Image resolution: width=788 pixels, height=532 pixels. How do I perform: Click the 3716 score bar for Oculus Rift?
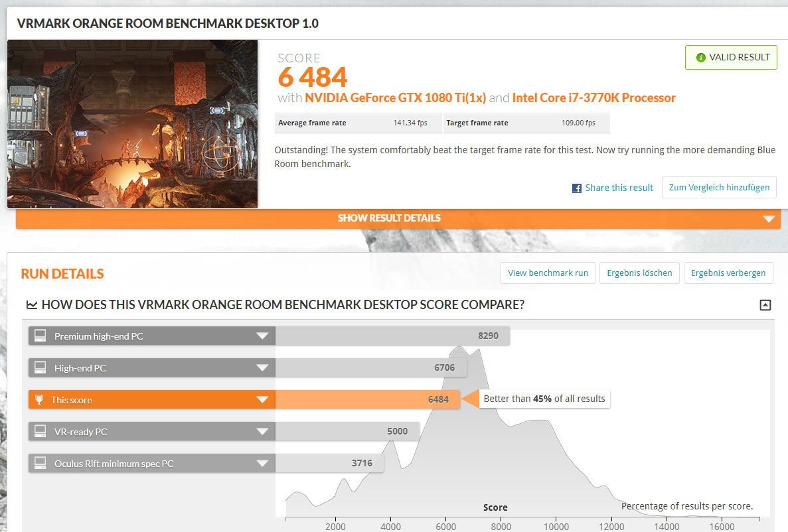point(330,463)
